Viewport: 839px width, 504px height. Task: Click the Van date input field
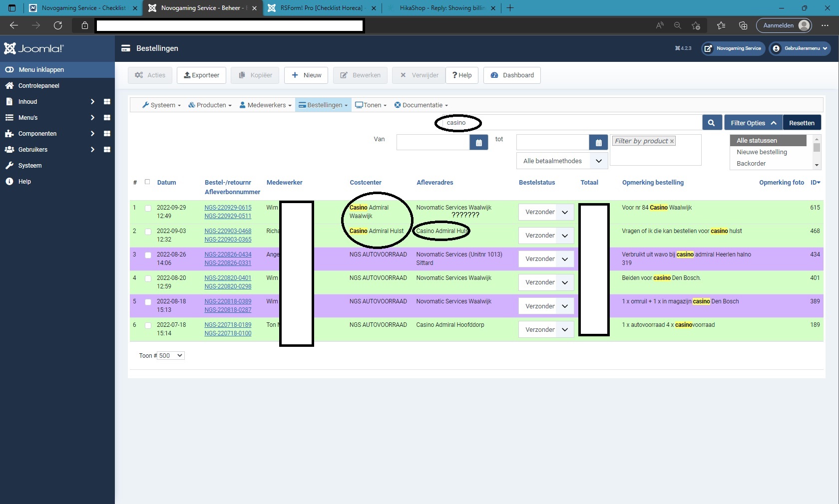433,142
